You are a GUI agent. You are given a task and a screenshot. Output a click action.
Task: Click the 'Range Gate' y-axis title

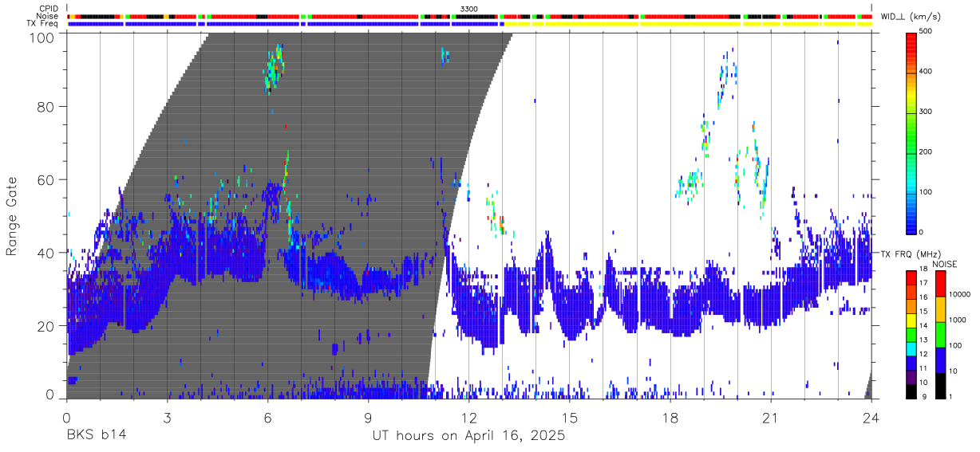(12, 217)
